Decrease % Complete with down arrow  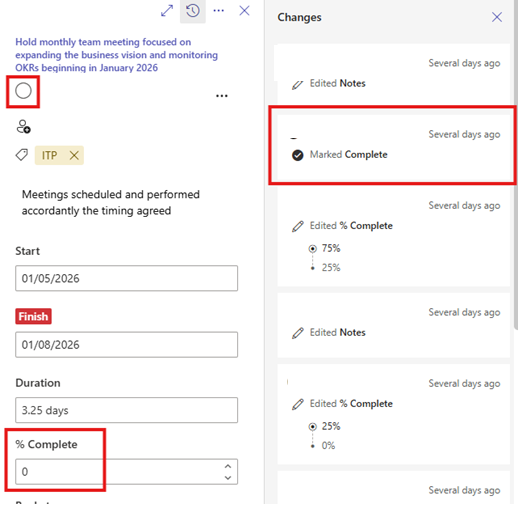(228, 477)
